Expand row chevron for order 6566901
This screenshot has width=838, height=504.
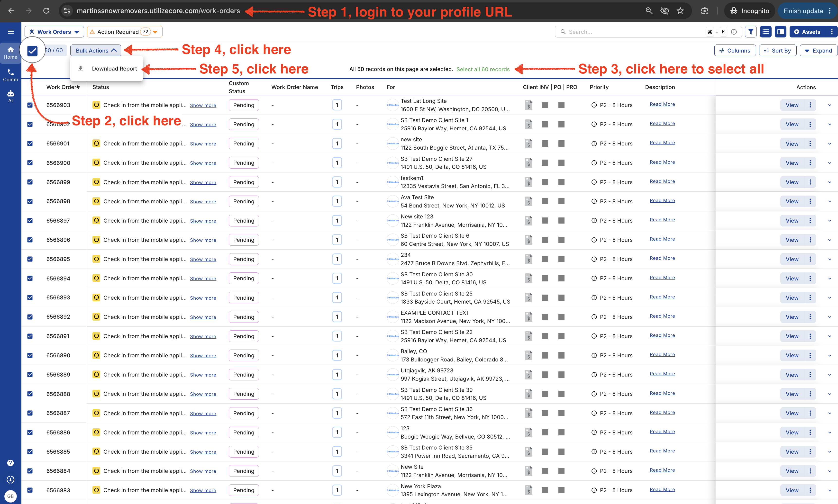(x=829, y=144)
